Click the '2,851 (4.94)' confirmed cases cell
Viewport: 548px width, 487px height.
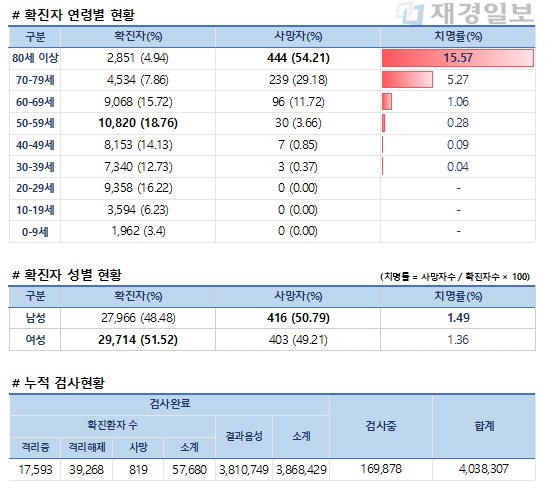click(138, 58)
